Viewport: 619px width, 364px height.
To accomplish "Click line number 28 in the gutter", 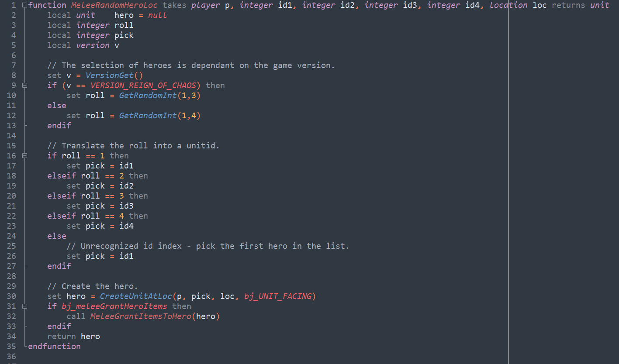I will pos(11,276).
